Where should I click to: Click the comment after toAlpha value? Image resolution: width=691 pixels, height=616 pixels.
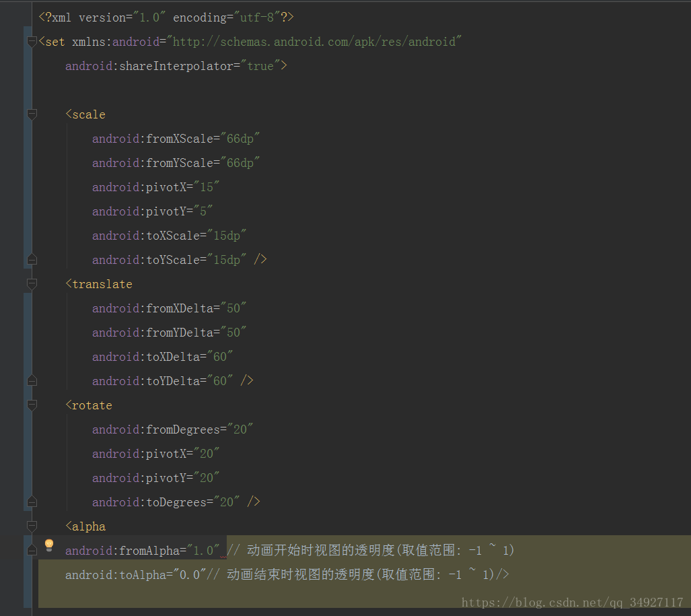click(351, 574)
